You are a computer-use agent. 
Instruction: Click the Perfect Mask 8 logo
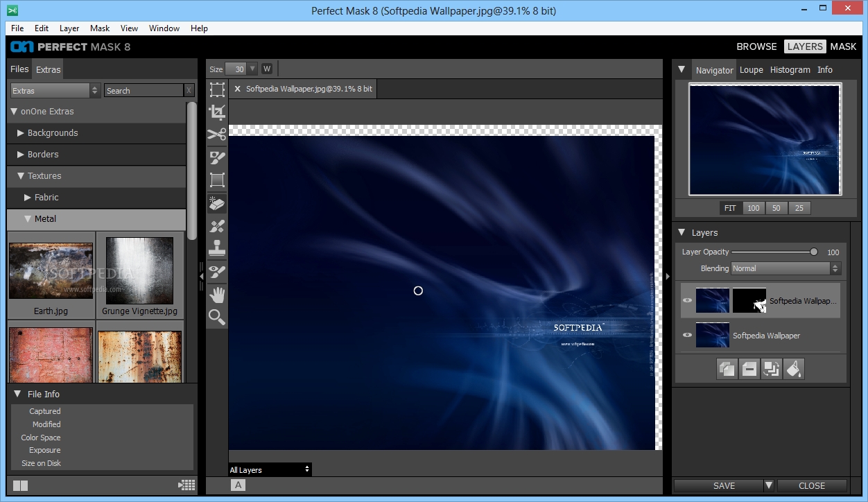point(70,46)
